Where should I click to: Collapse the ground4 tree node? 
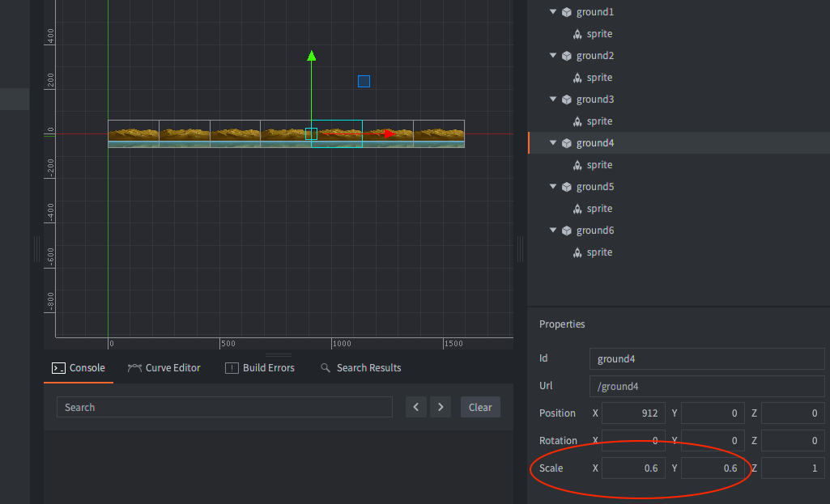(553, 143)
